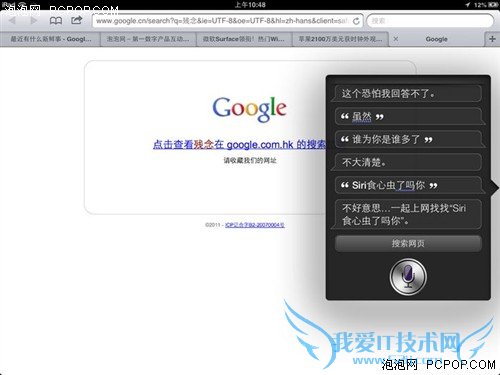The width and height of the screenshot is (500, 375).
Task: Switch to the 苹果2100万美元 tab
Action: 340,39
